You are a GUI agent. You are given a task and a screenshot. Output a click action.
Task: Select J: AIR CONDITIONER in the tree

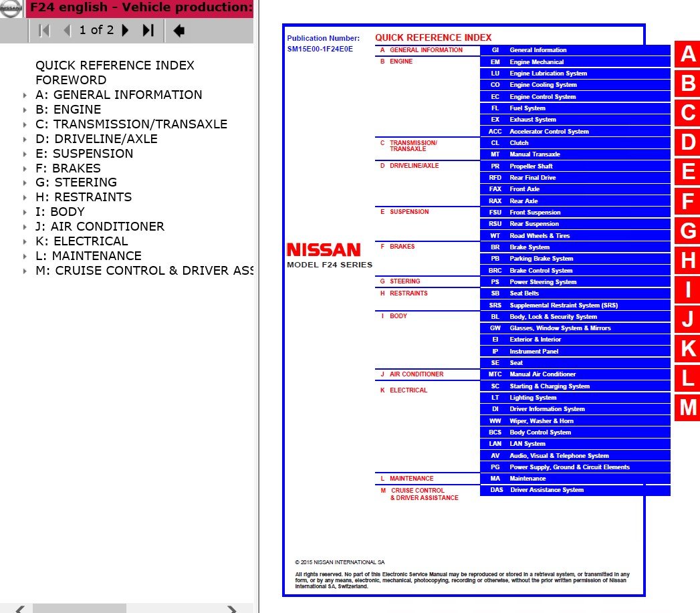[x=100, y=227]
